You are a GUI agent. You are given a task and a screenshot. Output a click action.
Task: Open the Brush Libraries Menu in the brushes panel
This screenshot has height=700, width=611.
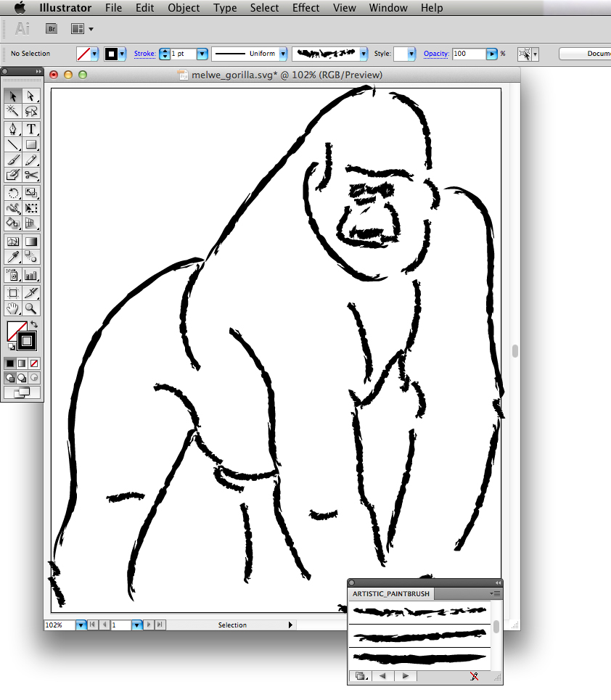(361, 675)
